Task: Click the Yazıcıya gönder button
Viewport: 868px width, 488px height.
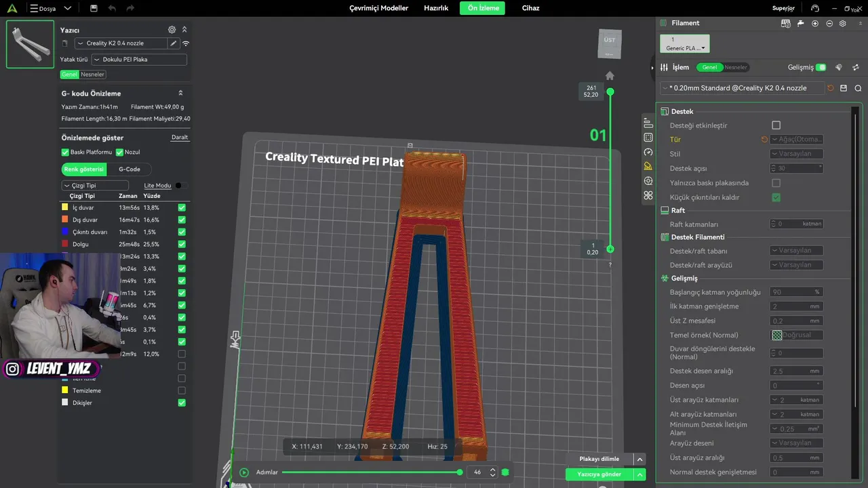Action: tap(599, 474)
